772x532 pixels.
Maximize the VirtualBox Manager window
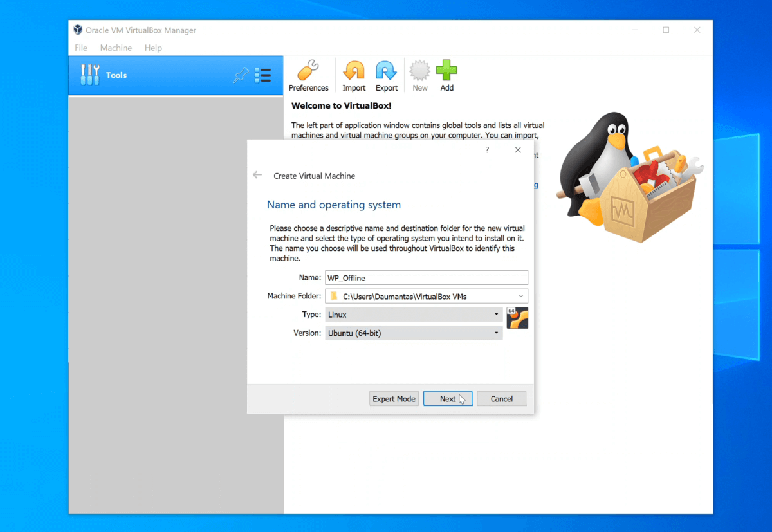666,30
